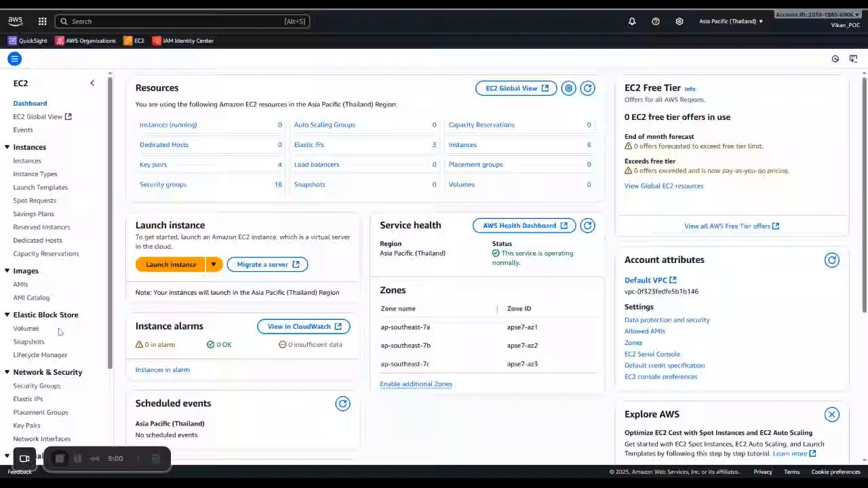868x488 pixels.
Task: Click the AWS Organizations shortcut
Action: (x=85, y=41)
